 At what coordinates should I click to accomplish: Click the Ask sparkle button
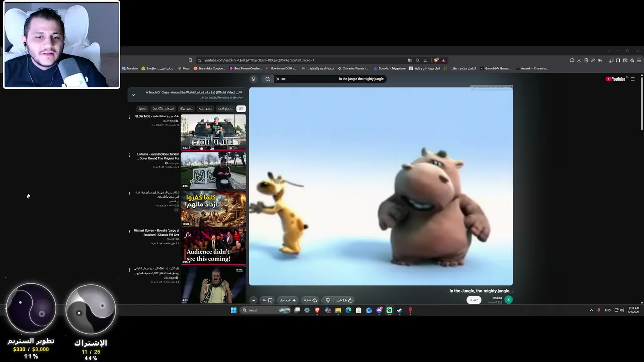click(x=288, y=300)
